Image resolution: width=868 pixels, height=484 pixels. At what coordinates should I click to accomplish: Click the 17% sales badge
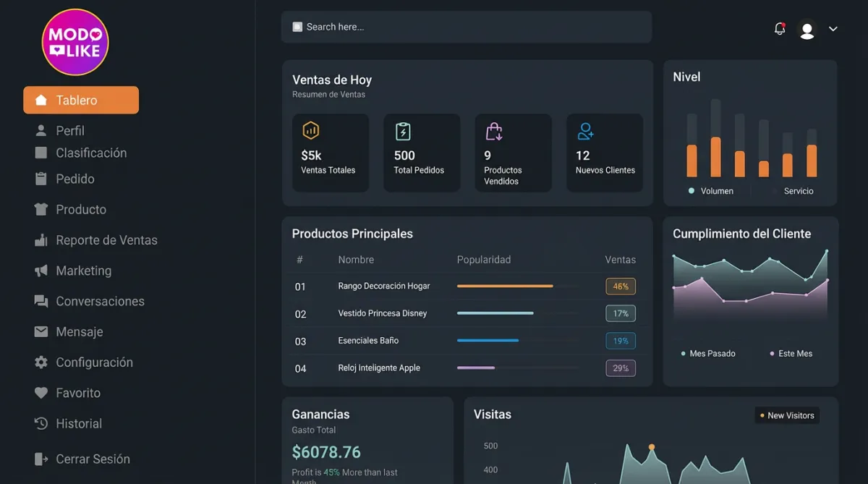pyautogui.click(x=621, y=314)
